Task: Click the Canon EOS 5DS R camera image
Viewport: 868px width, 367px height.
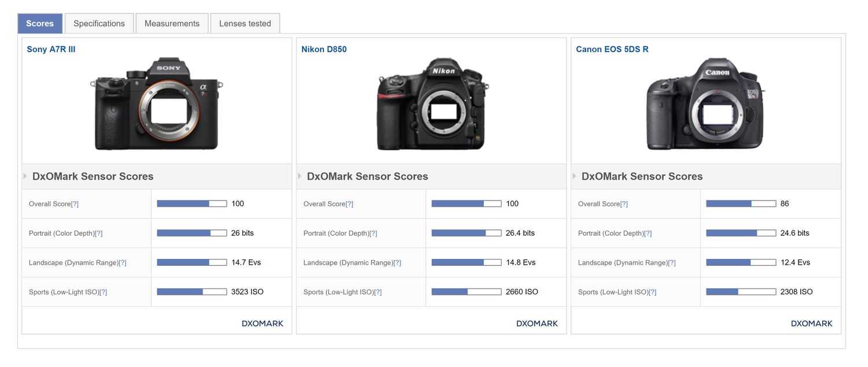Action: pos(706,104)
